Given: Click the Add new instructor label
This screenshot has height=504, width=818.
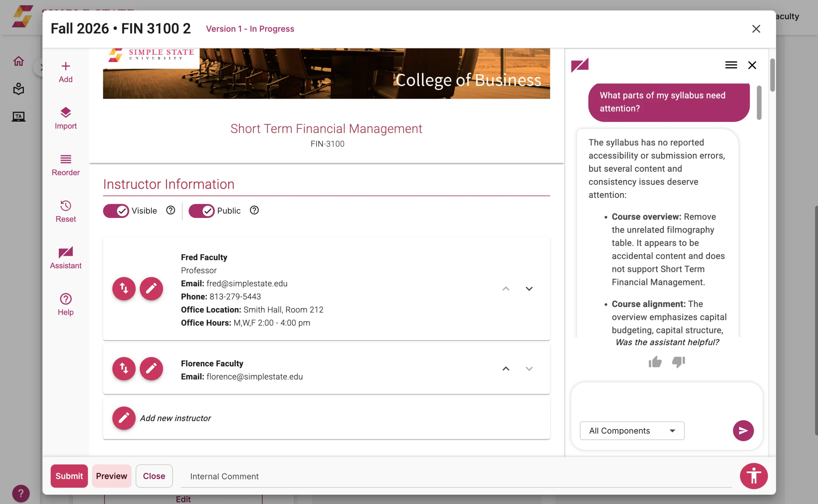Looking at the screenshot, I should click(175, 418).
